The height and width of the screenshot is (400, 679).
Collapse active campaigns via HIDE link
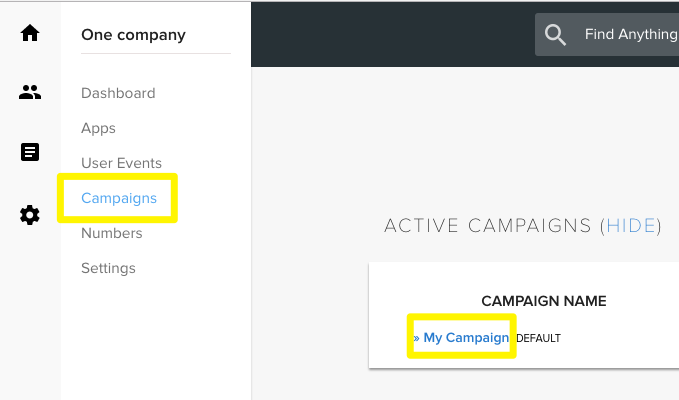[x=631, y=226]
